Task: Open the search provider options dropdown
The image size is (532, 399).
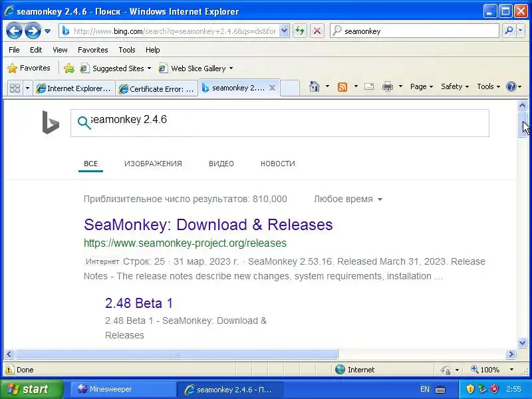Action: point(521,31)
